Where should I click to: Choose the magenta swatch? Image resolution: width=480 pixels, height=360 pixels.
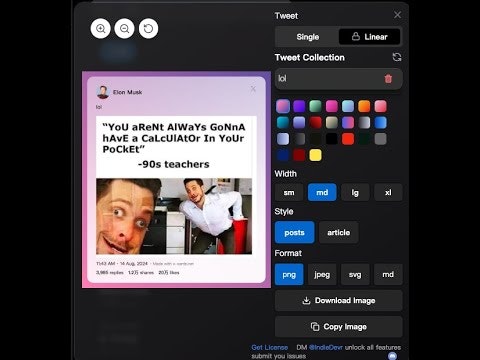click(x=332, y=106)
